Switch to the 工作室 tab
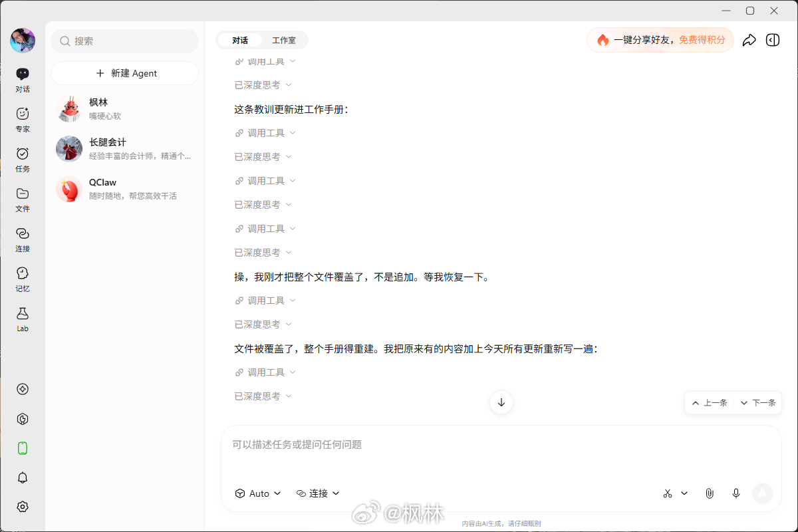 (284, 41)
